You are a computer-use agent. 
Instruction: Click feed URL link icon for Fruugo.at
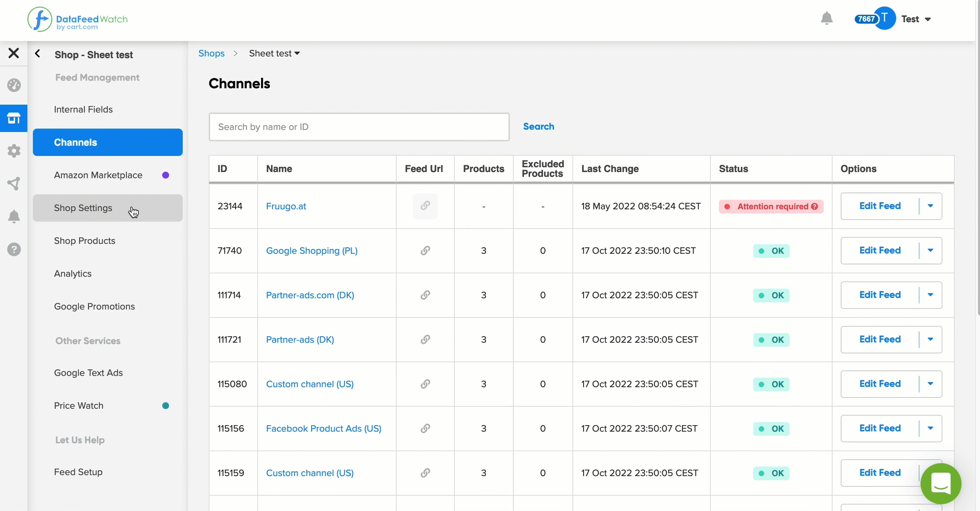[x=425, y=206]
